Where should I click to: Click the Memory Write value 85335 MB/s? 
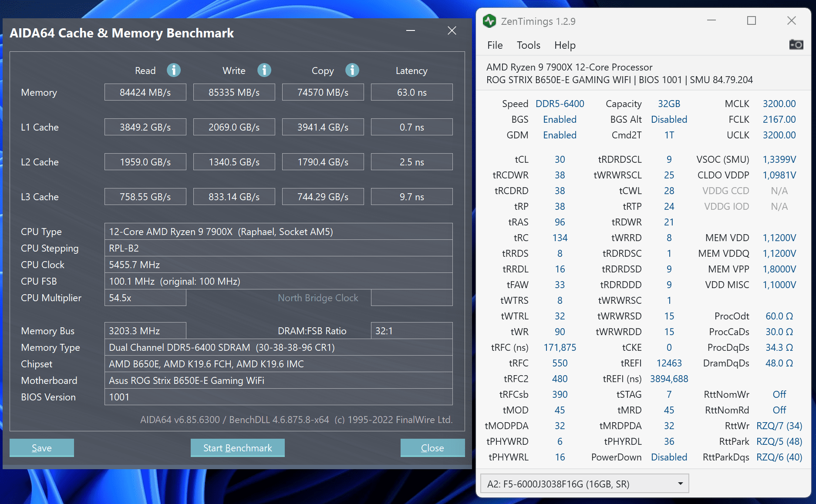(234, 92)
